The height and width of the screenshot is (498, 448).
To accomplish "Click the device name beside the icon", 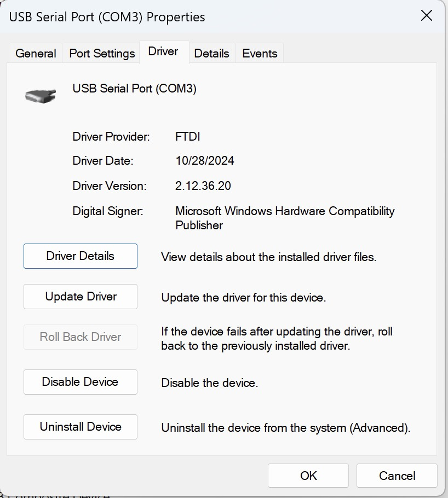I will pos(134,89).
